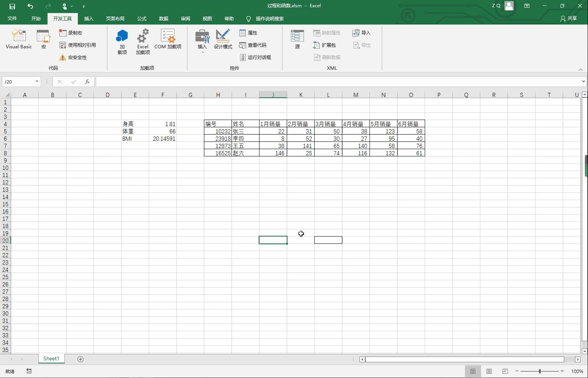The image size is (588, 378).
Task: Open the 文件 menu
Action: [x=12, y=18]
